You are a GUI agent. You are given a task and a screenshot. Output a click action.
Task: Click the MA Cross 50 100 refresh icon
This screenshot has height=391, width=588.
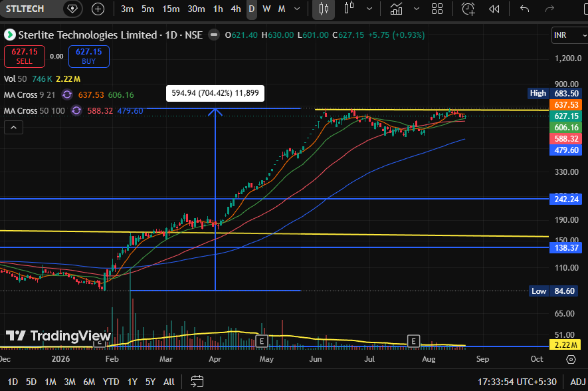pos(76,110)
